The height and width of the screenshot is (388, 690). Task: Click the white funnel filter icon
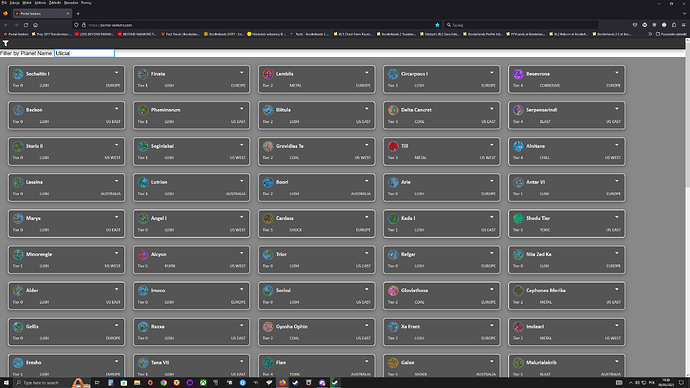click(x=5, y=43)
